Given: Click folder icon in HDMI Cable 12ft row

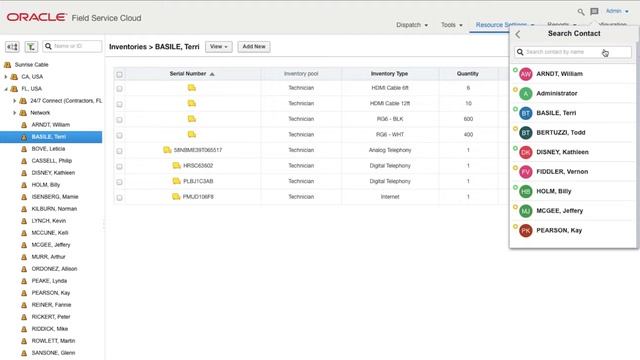Looking at the screenshot, I should coord(191,103).
